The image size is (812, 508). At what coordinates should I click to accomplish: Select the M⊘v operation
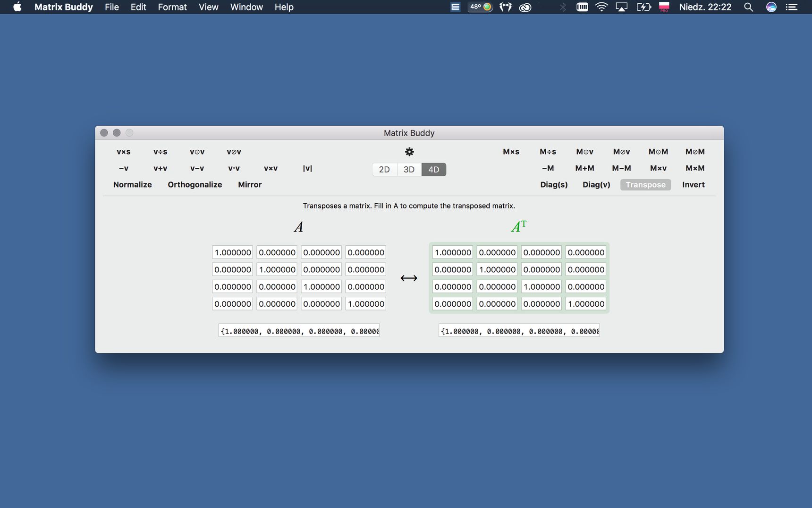[x=622, y=152]
